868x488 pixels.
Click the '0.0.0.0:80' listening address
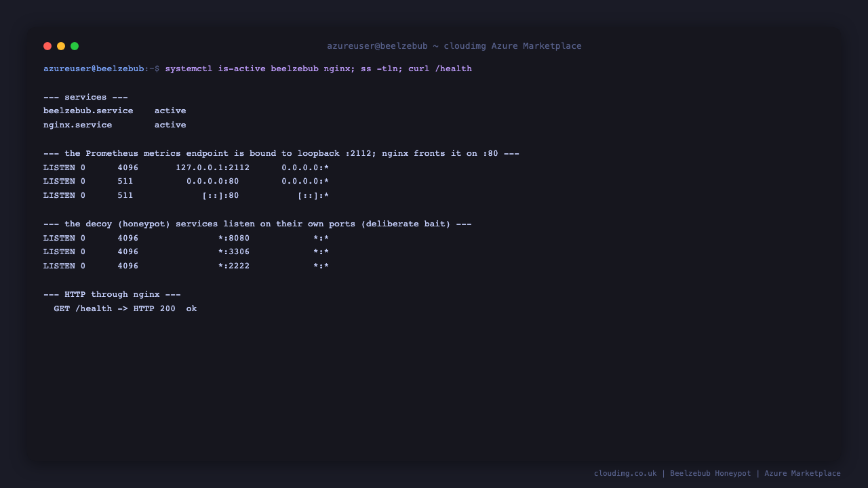pos(213,181)
